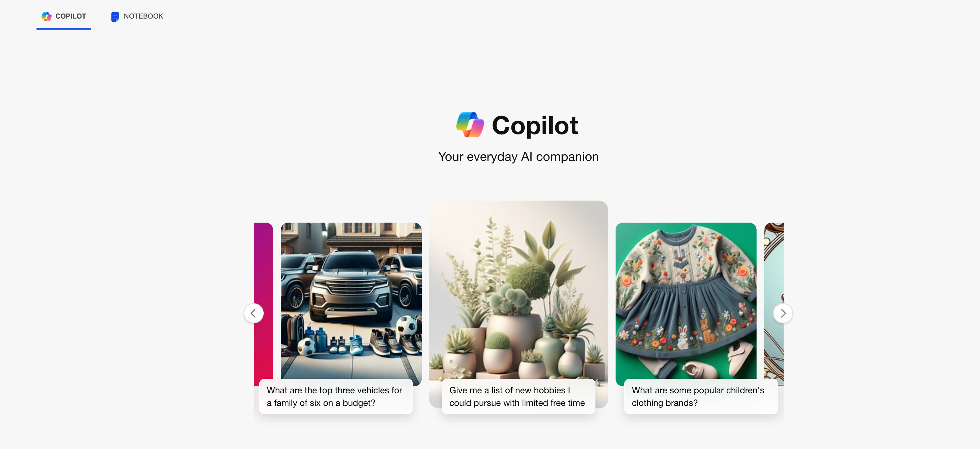
Task: Select the family vehicles on a budget prompt
Action: pos(336,396)
